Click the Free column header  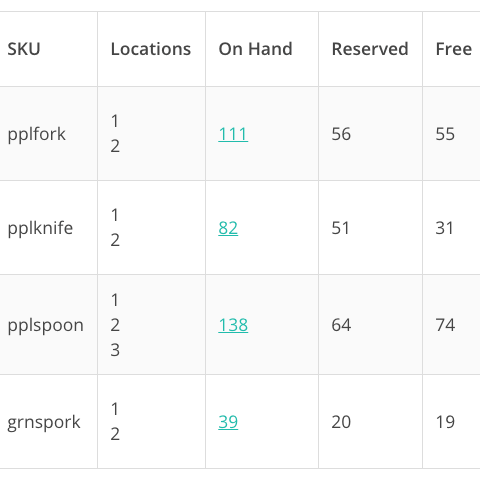(x=454, y=49)
